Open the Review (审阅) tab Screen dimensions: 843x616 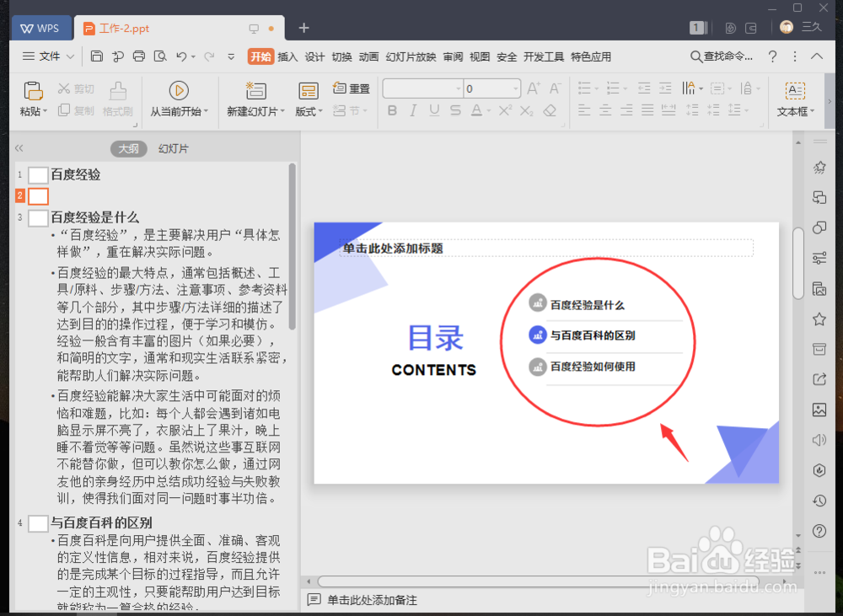[453, 57]
